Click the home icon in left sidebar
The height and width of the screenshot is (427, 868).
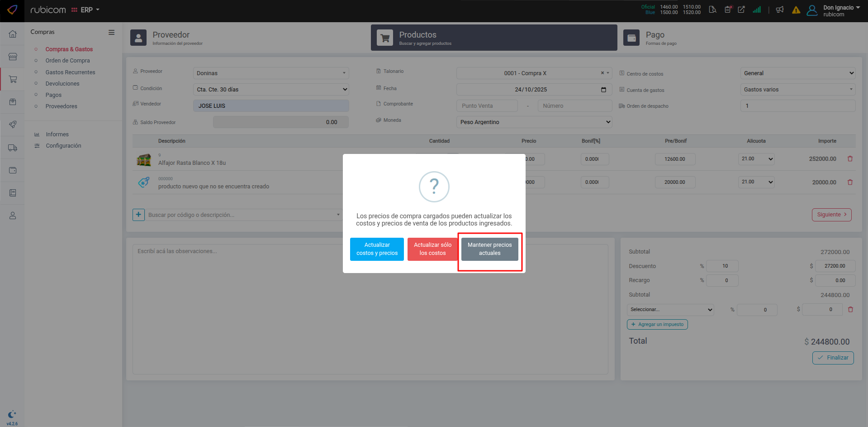(x=13, y=34)
